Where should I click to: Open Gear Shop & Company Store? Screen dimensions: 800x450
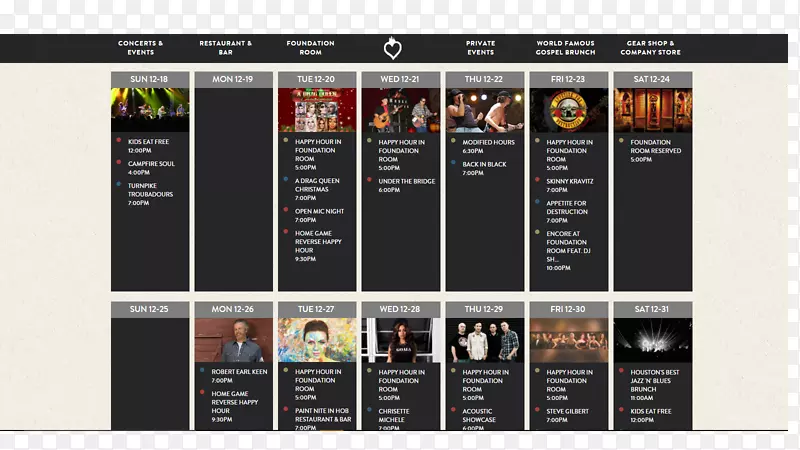coord(651,48)
